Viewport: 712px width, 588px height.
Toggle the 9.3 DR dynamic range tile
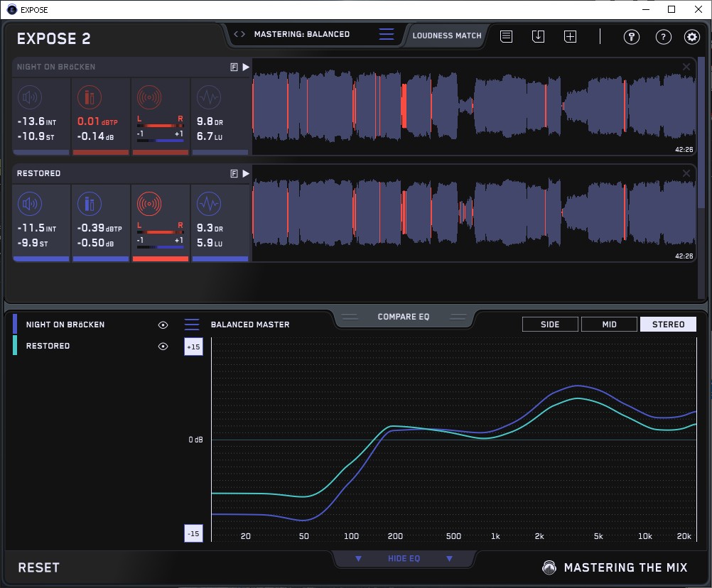click(x=220, y=223)
